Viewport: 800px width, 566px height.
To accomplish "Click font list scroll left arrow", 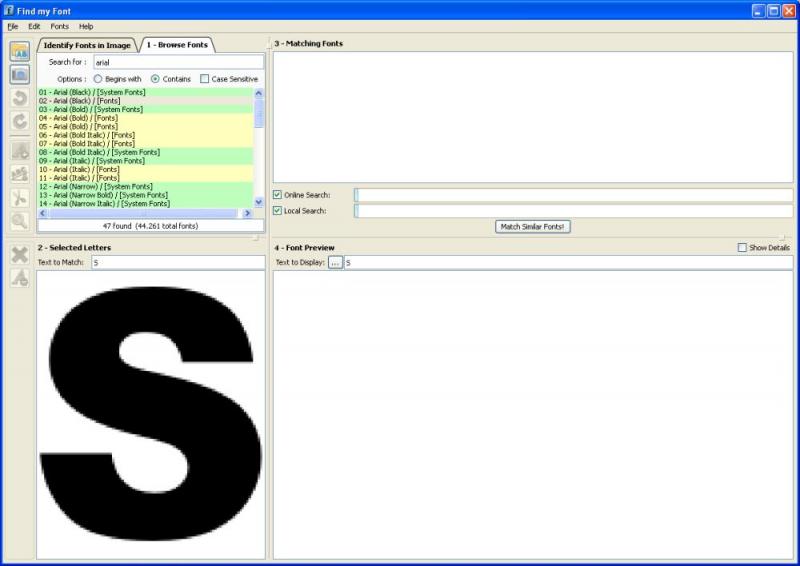I will [x=43, y=213].
